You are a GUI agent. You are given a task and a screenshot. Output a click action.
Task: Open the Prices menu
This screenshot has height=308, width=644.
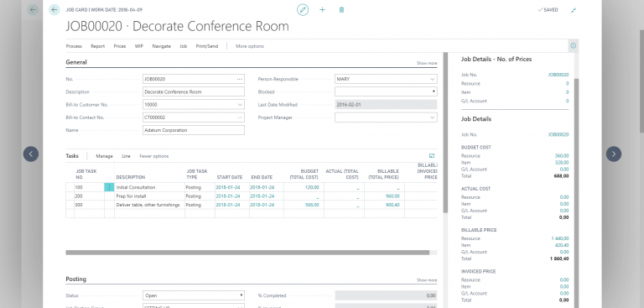(120, 46)
